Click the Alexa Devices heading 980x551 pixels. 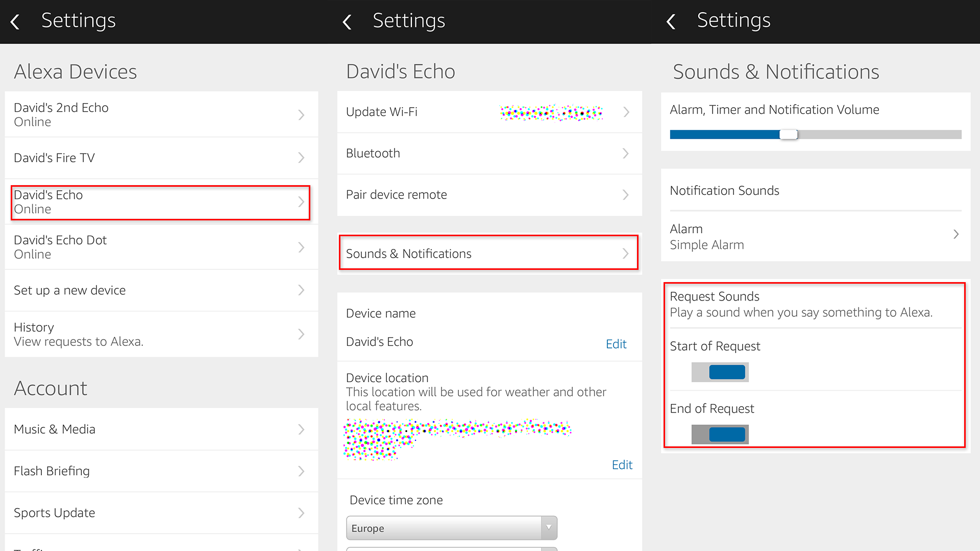coord(76,72)
